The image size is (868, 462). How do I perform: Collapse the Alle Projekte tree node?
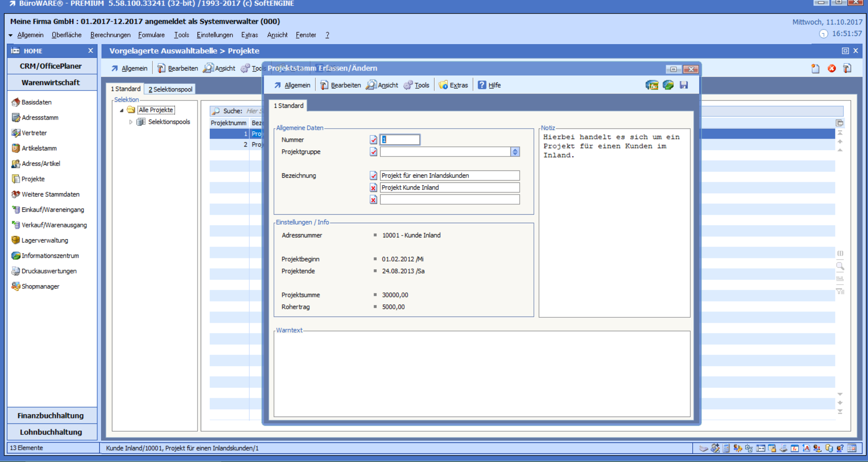122,110
